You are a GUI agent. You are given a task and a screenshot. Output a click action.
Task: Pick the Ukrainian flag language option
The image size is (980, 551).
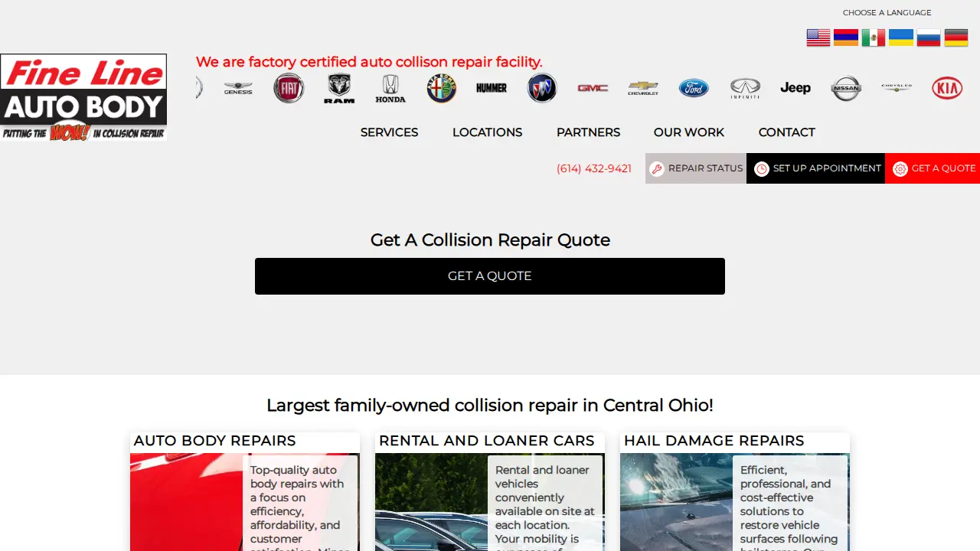[901, 37]
